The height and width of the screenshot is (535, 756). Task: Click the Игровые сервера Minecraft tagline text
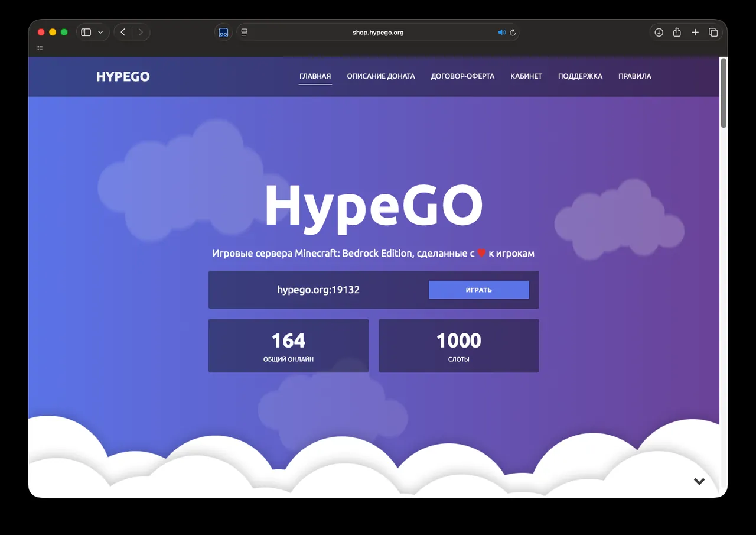[373, 253]
